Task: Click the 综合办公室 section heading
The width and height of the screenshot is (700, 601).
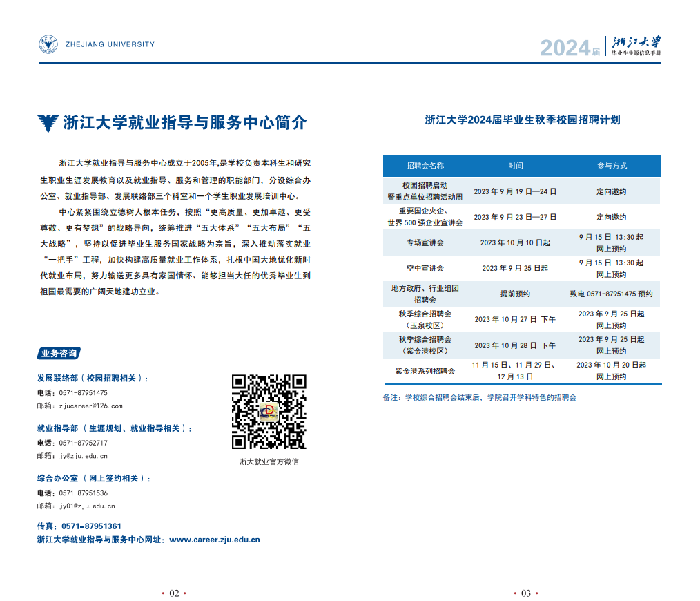Action: pyautogui.click(x=93, y=478)
